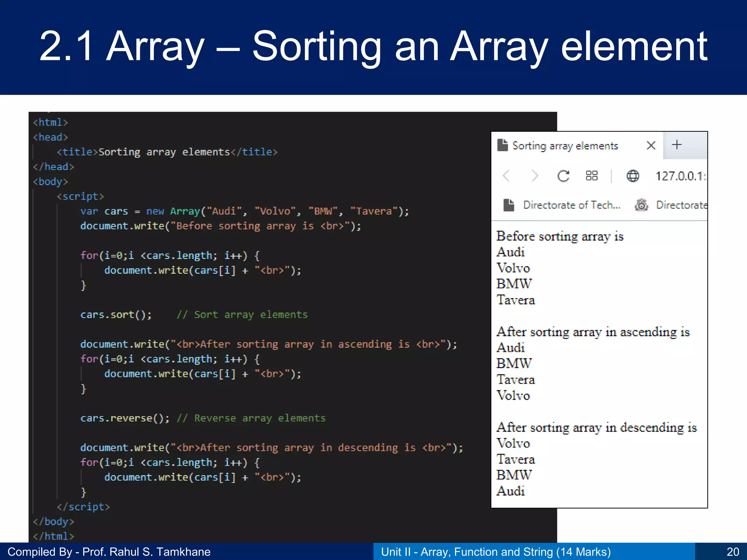
Task: Open a new tab with plus button
Action: click(x=677, y=145)
